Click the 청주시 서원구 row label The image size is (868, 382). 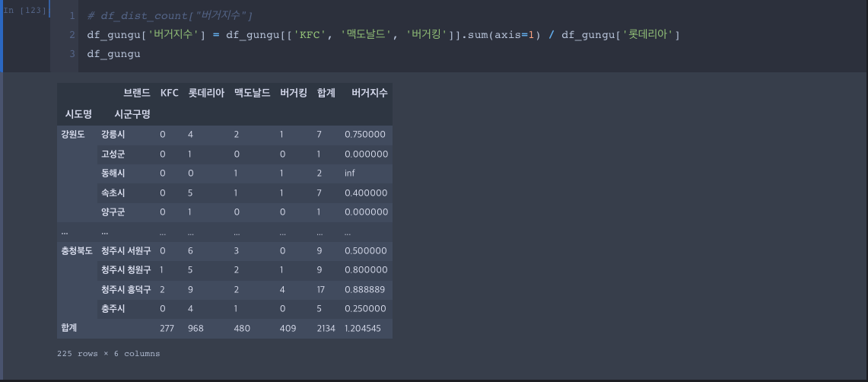(x=126, y=250)
